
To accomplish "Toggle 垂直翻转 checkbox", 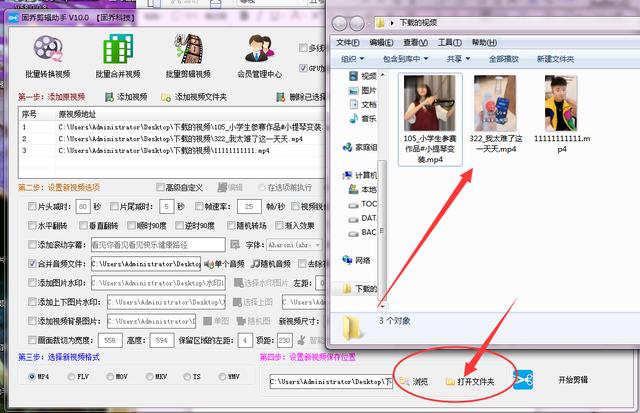I will tap(83, 225).
